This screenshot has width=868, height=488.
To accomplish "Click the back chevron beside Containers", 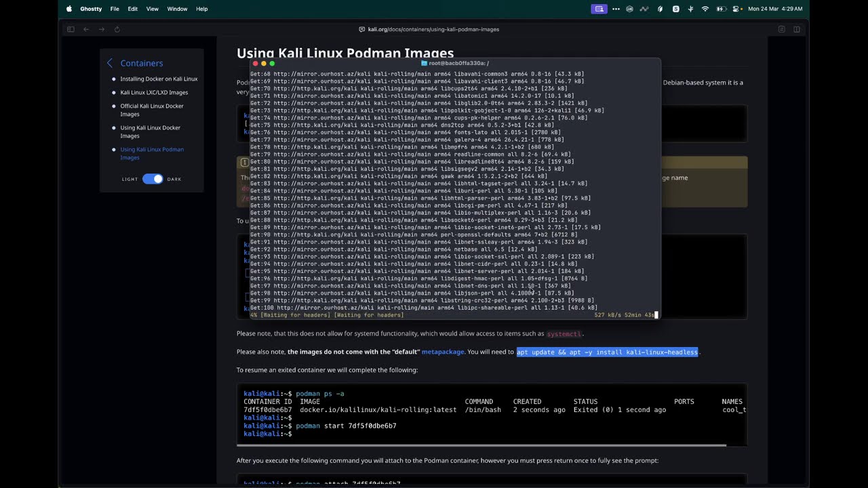I will click(110, 63).
